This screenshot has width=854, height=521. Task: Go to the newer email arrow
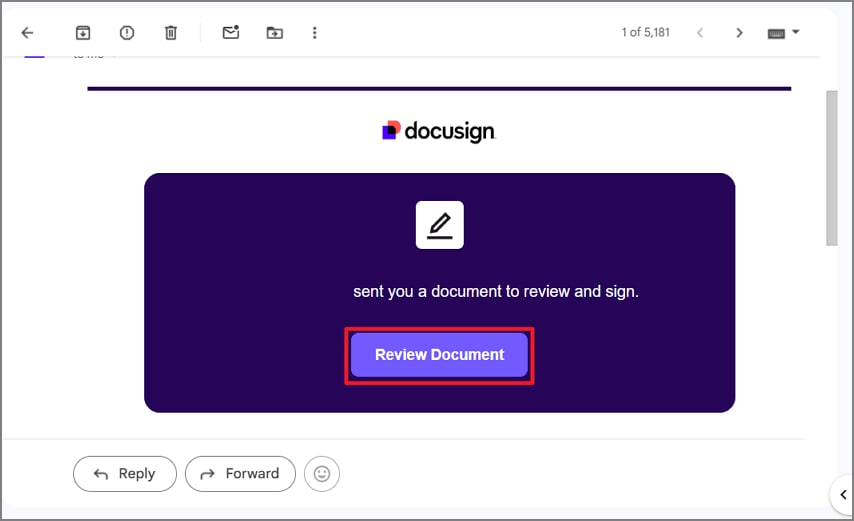pos(700,33)
